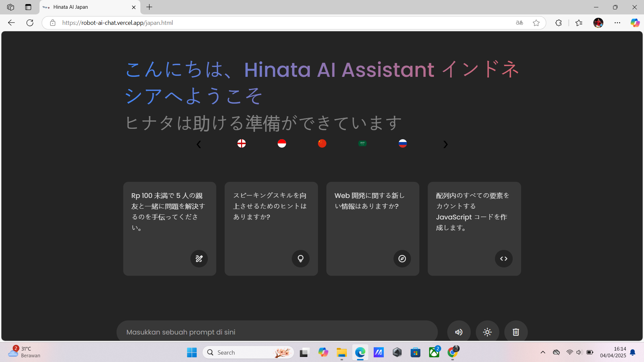Switch to the Indonesia flag language
644x362 pixels.
pyautogui.click(x=282, y=144)
